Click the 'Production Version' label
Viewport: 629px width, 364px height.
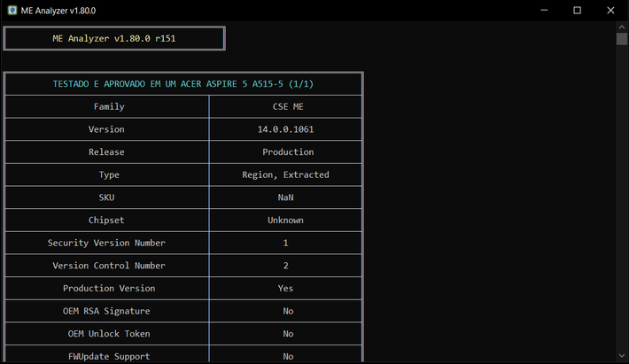109,288
